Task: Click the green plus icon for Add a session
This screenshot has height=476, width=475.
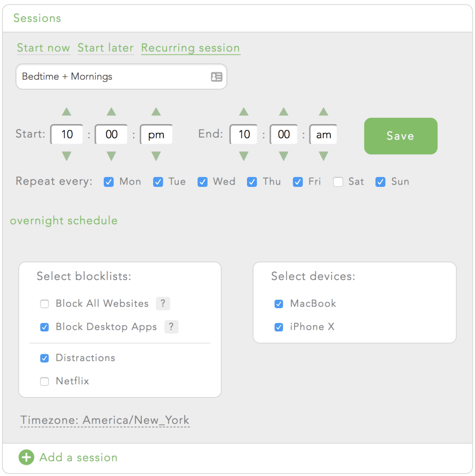Action: point(27,457)
